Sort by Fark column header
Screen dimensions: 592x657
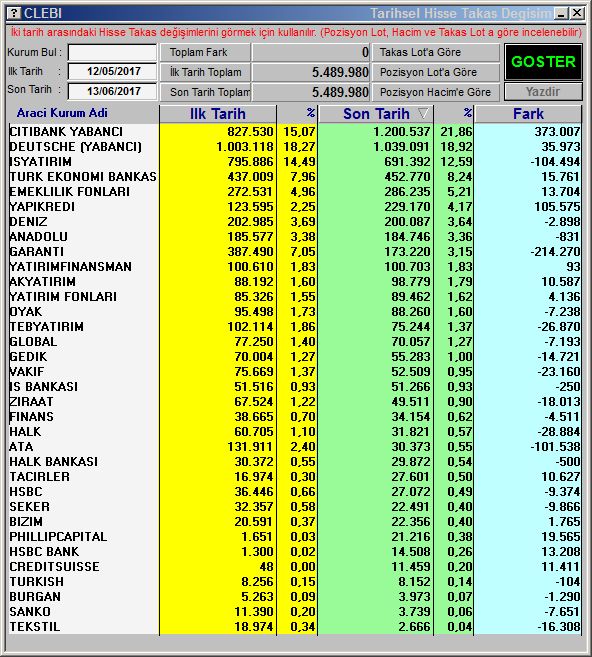click(x=528, y=114)
